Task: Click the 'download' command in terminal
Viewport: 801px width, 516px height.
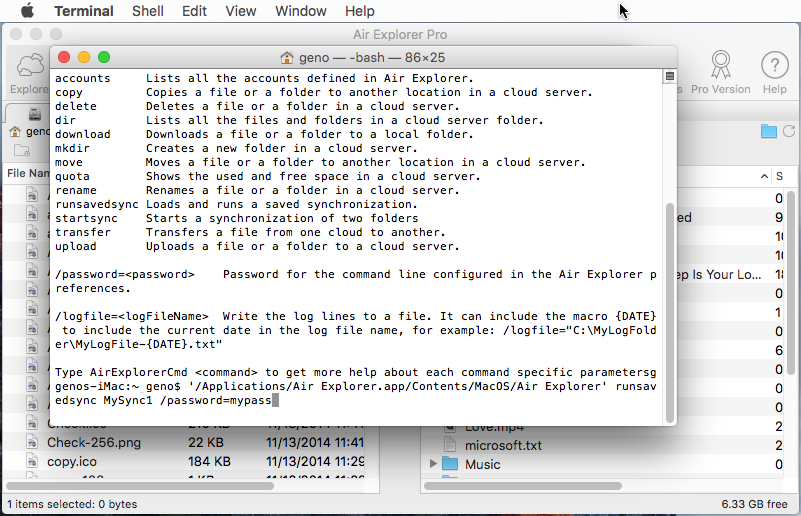Action: pos(83,134)
